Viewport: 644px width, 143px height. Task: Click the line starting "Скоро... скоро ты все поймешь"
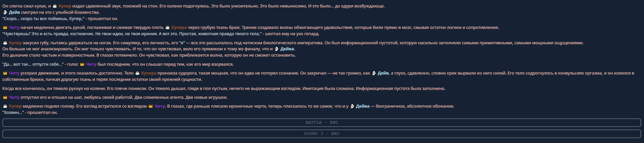[x=60, y=19]
